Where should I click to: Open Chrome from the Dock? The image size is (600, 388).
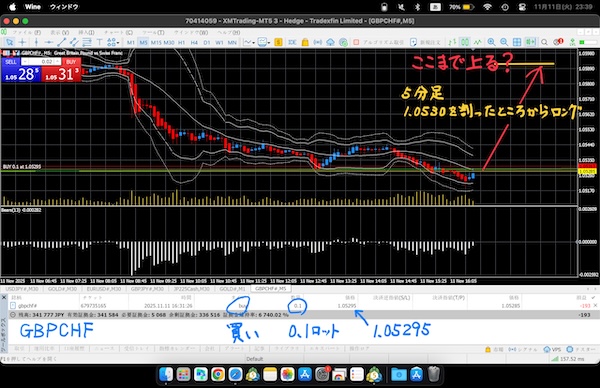(218, 374)
